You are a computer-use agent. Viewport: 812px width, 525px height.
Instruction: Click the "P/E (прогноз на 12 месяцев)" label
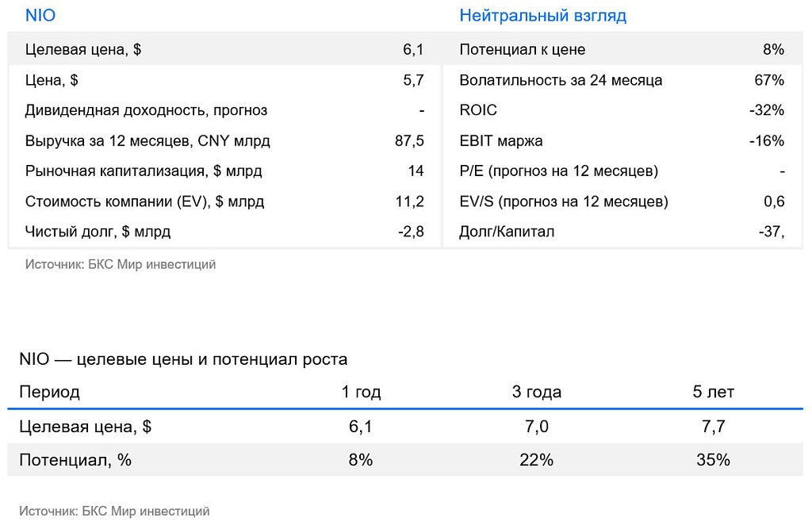(558, 171)
